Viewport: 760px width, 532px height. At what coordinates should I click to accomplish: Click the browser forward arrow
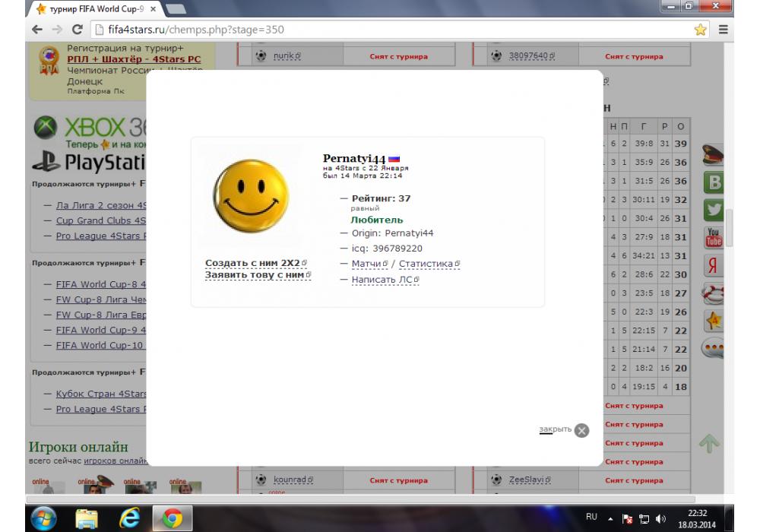pyautogui.click(x=57, y=30)
